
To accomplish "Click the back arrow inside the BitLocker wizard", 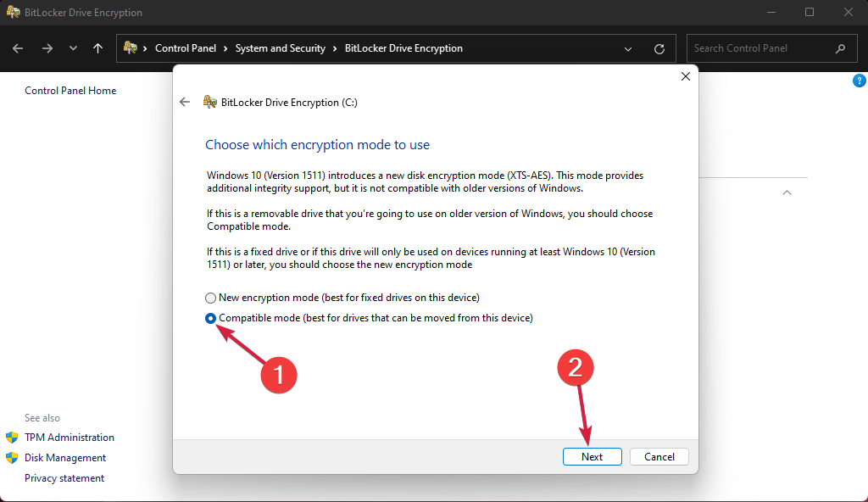I will [184, 102].
